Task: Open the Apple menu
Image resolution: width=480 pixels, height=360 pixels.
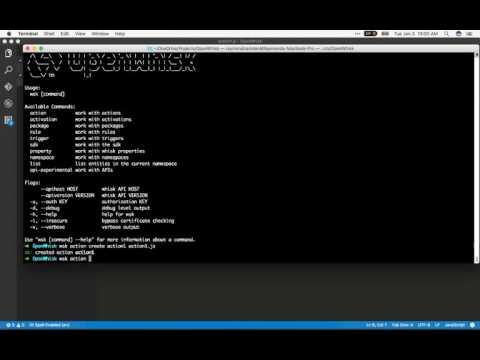Action: click(x=9, y=34)
